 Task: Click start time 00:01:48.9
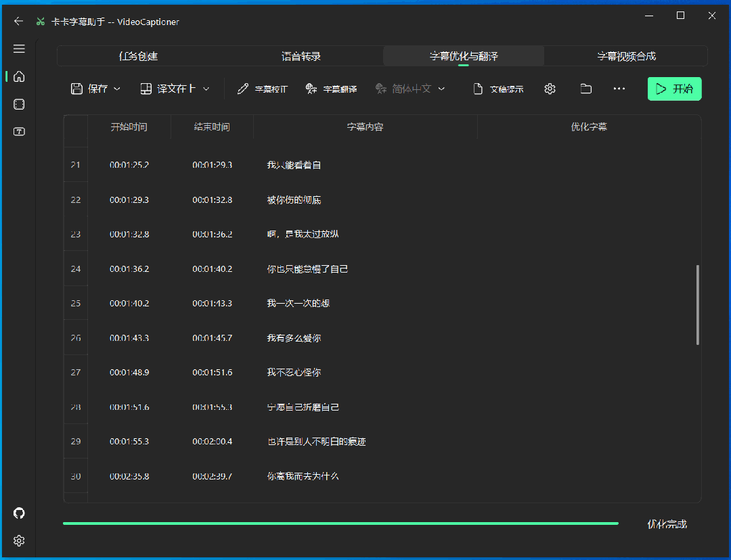pyautogui.click(x=129, y=372)
